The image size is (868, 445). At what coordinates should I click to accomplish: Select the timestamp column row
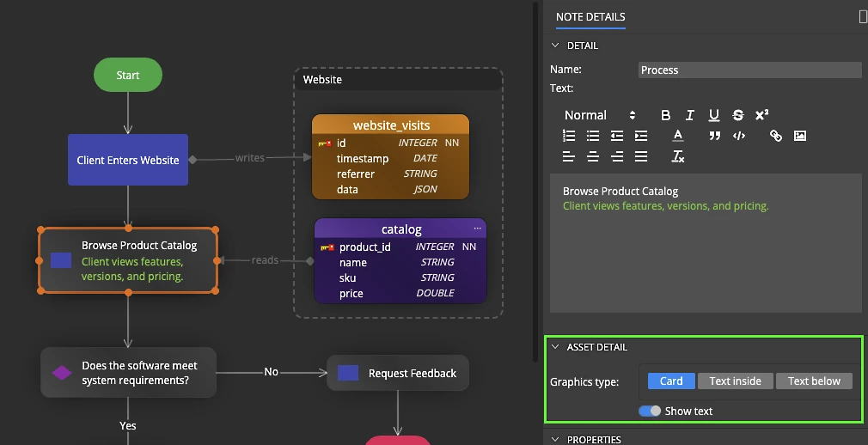click(x=391, y=158)
